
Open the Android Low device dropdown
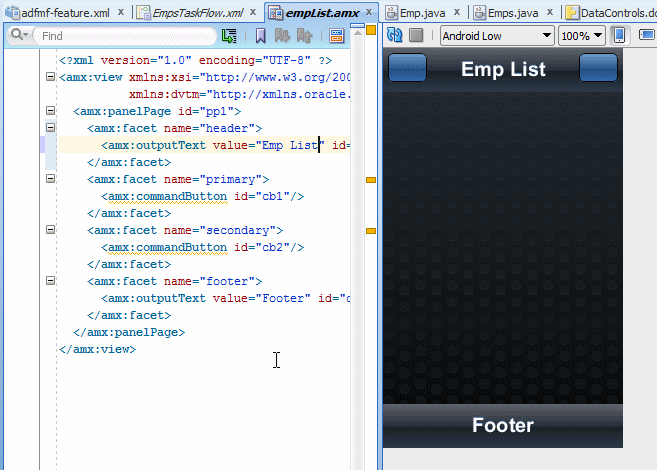[x=497, y=36]
